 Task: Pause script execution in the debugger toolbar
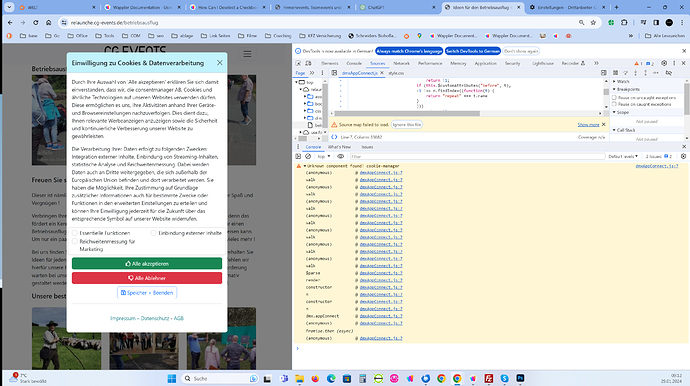[x=616, y=73]
